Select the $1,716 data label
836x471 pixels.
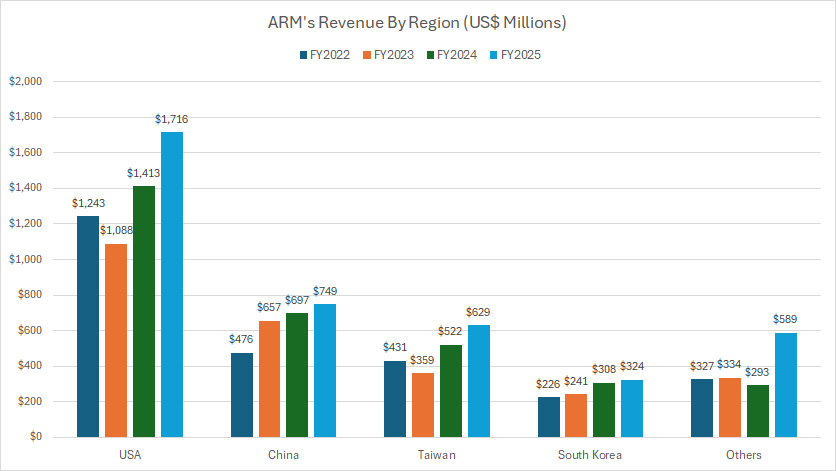coord(172,119)
